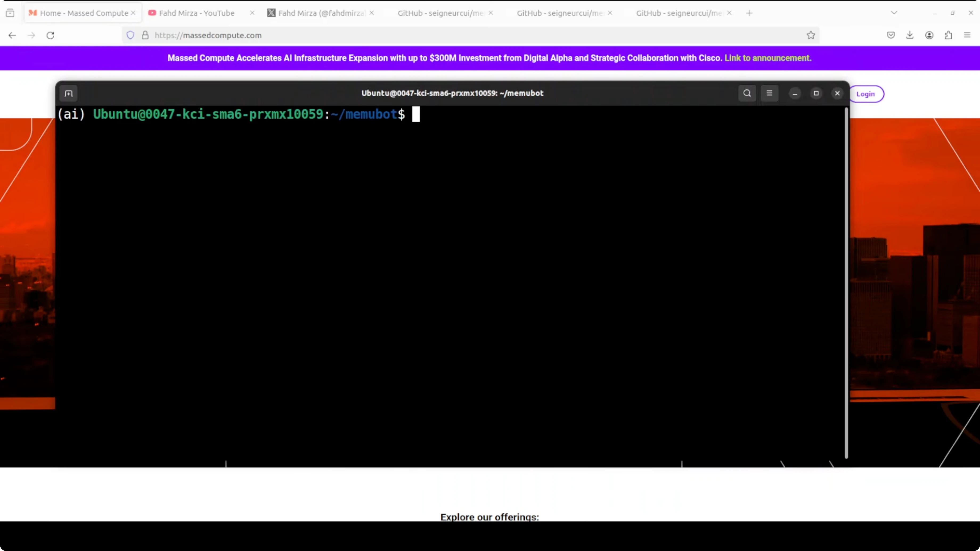Open a new browser tab
This screenshot has height=551, width=980.
[x=749, y=13]
